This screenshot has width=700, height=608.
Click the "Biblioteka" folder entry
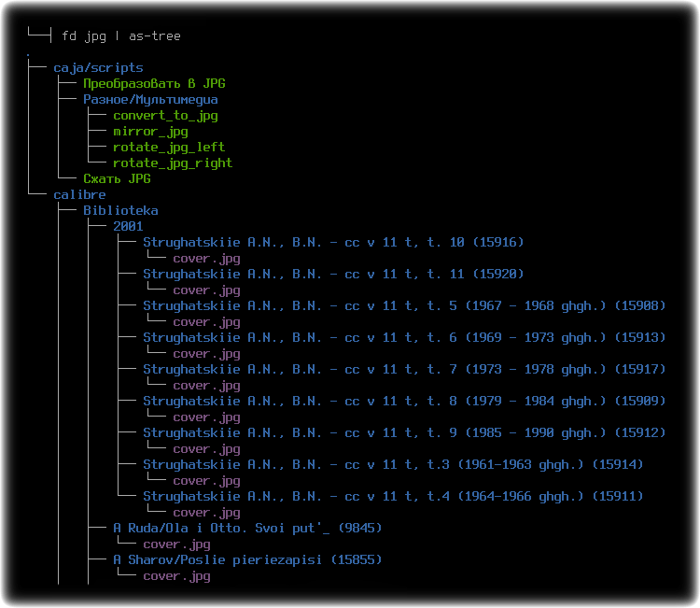[120, 210]
